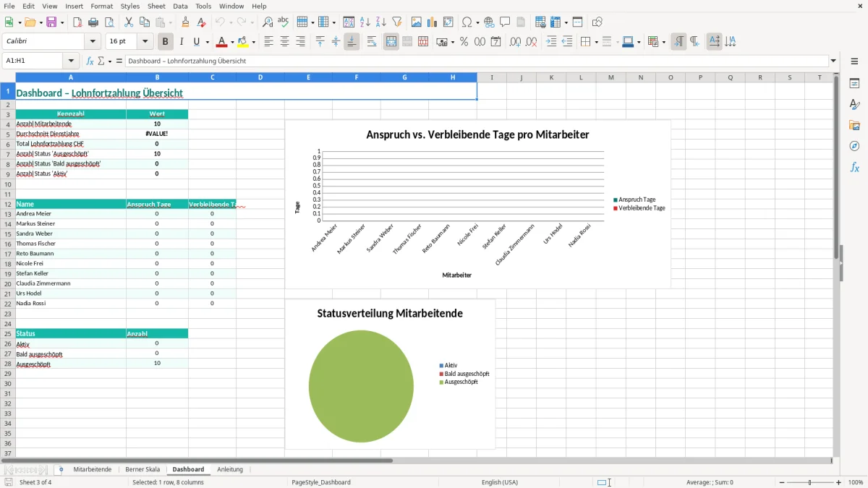Expand the formula bar
The image size is (868, 488).
[833, 61]
